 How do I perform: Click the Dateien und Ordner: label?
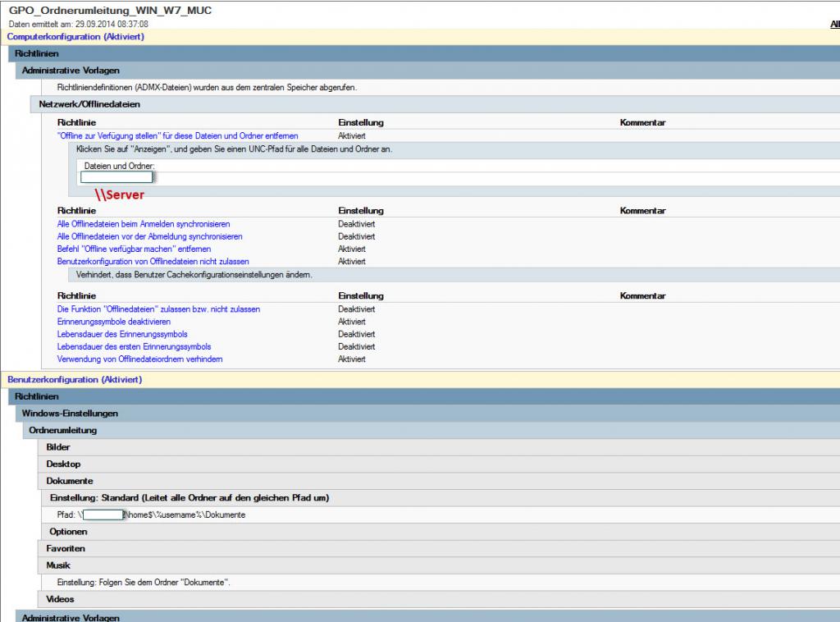pos(120,166)
